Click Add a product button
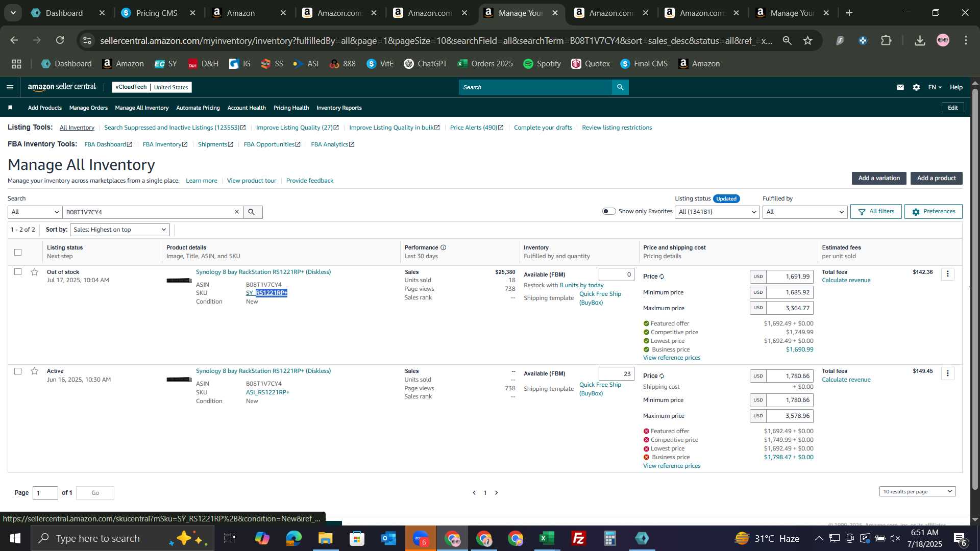 pos(936,178)
